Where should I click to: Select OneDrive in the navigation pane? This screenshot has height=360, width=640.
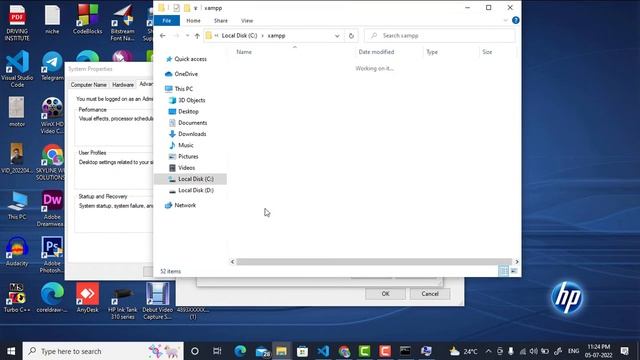[x=181, y=74]
